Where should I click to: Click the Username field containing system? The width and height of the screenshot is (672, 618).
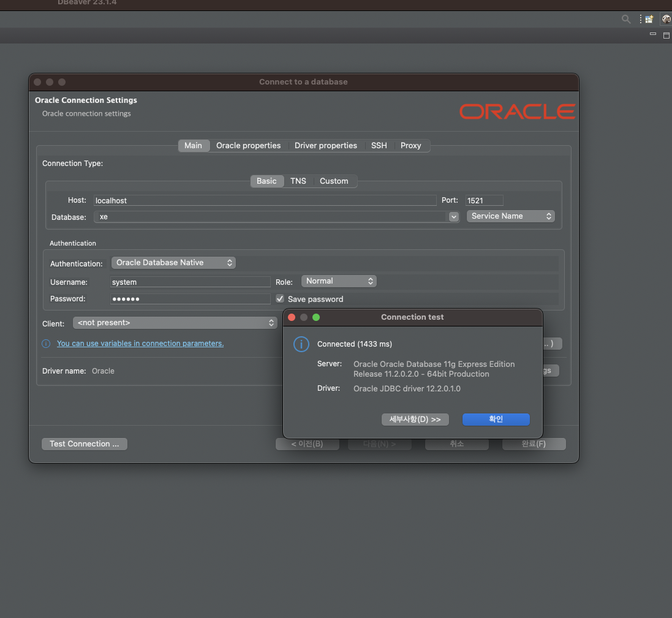tap(190, 282)
